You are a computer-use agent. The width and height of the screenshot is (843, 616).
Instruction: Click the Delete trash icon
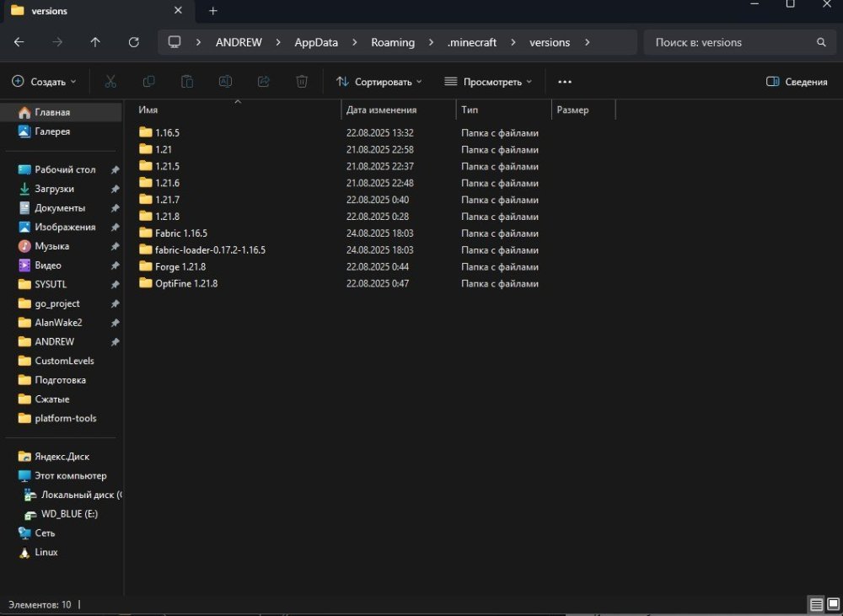[x=302, y=81]
